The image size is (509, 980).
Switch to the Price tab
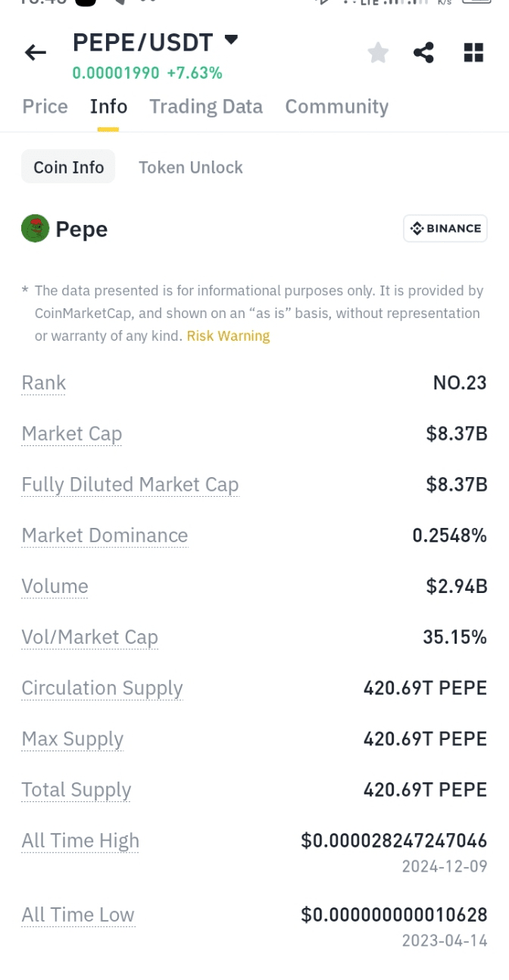45,107
